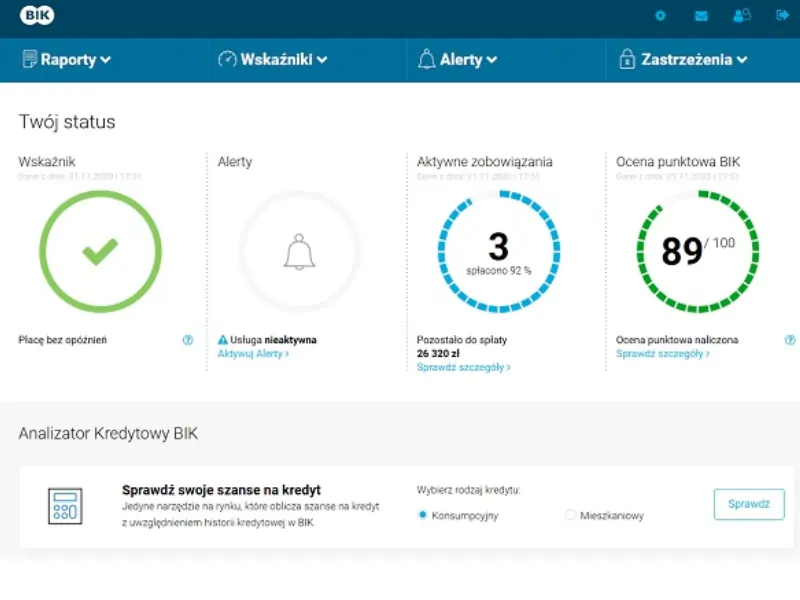Open Sprawdź szczegóły under active obligations
Screen dimensions: 800x600
click(463, 367)
